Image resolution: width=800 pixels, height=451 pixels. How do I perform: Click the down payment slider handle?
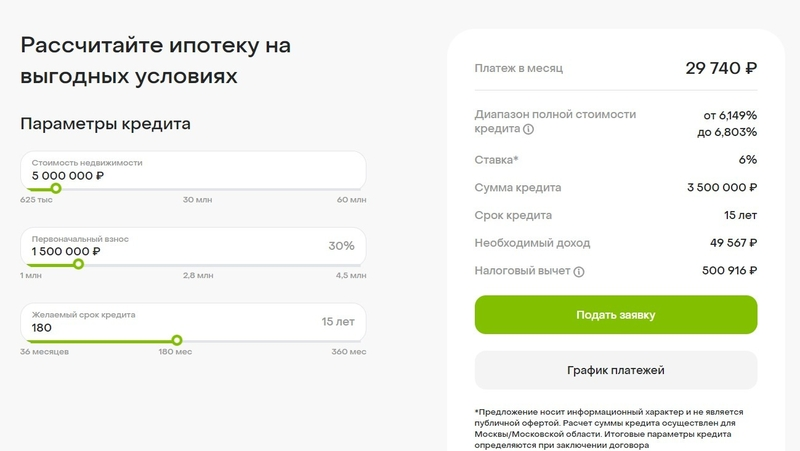79,264
